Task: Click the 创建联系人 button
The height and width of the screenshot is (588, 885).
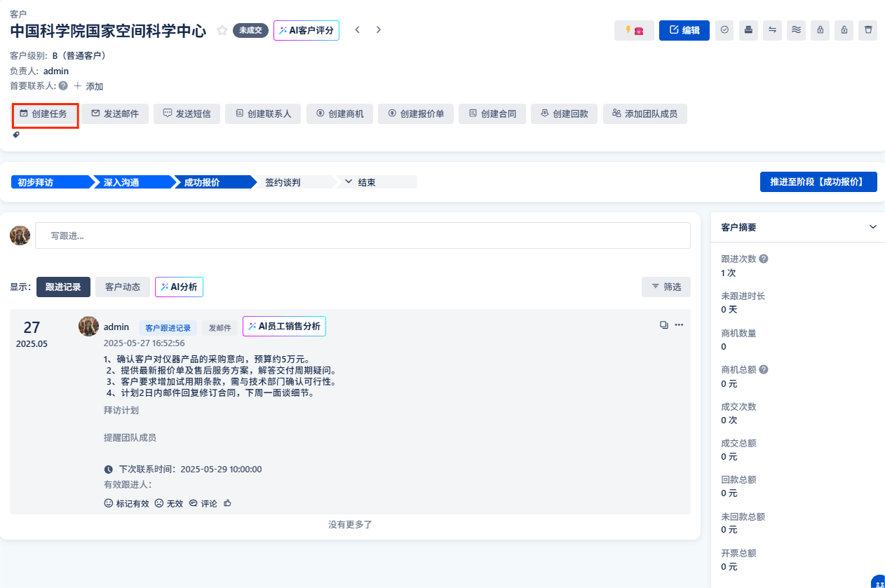Action: click(263, 114)
